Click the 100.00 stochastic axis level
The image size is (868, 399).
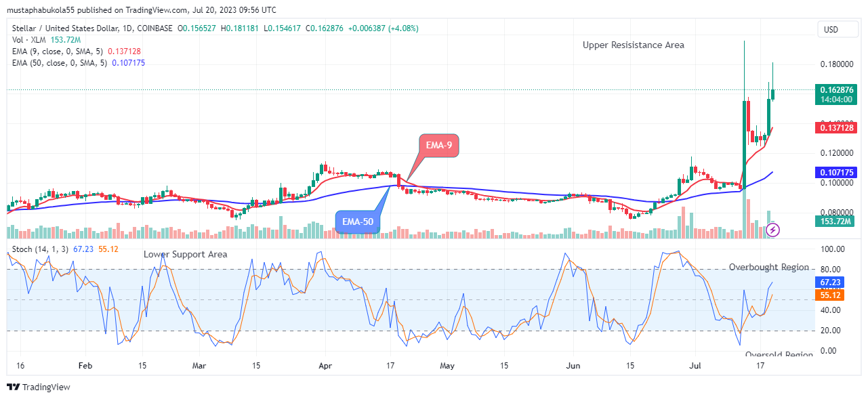tap(833, 249)
